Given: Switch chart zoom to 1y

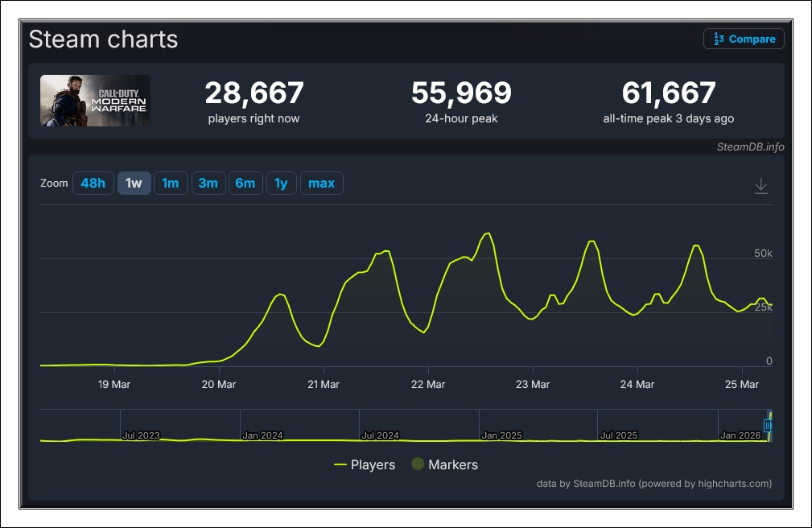Looking at the screenshot, I should [281, 183].
